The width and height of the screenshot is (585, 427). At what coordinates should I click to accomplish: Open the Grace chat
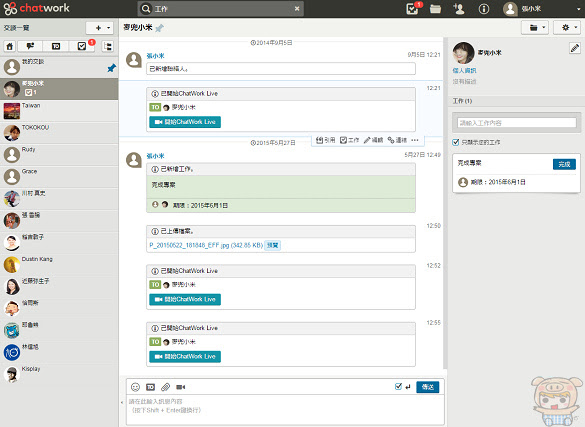coord(59,177)
